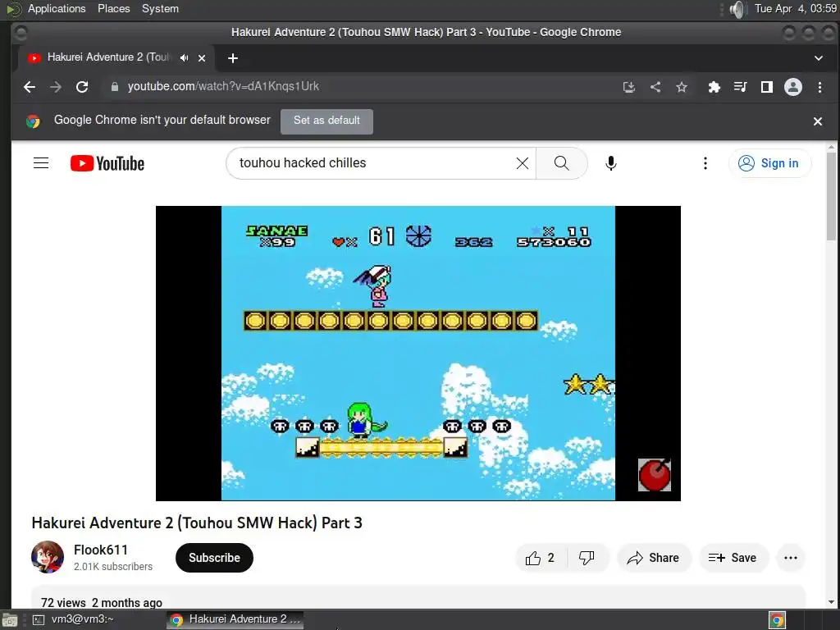Click the lock site-info icon
This screenshot has width=840, height=630.
click(114, 87)
